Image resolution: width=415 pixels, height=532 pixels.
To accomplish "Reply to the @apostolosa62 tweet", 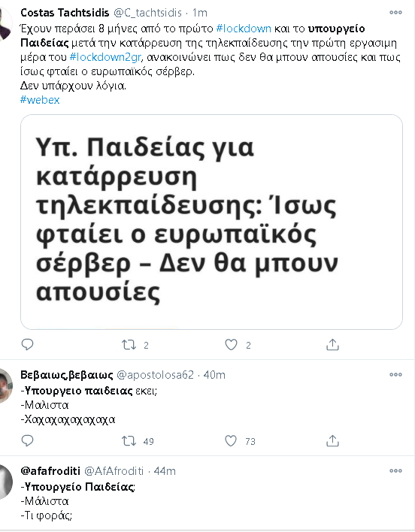I will pyautogui.click(x=27, y=441).
